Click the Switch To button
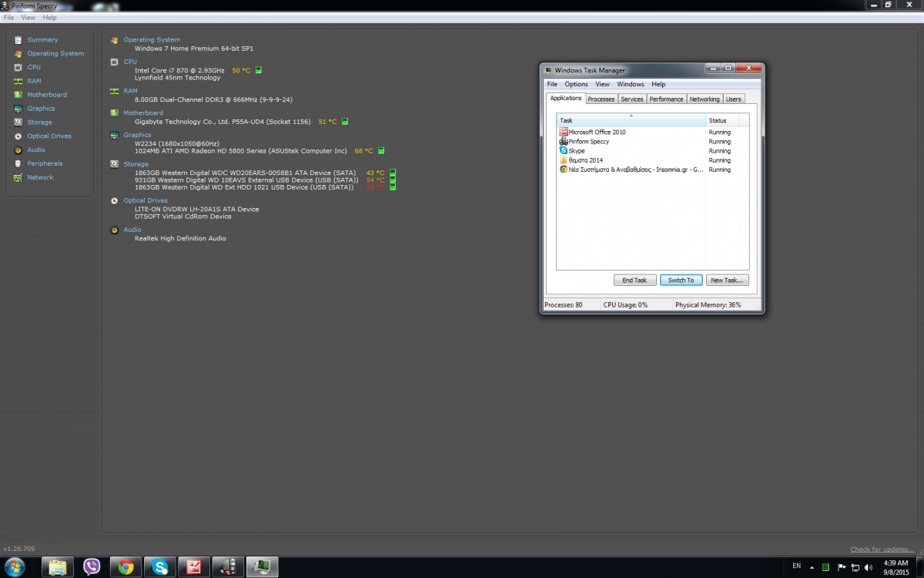 click(x=681, y=281)
